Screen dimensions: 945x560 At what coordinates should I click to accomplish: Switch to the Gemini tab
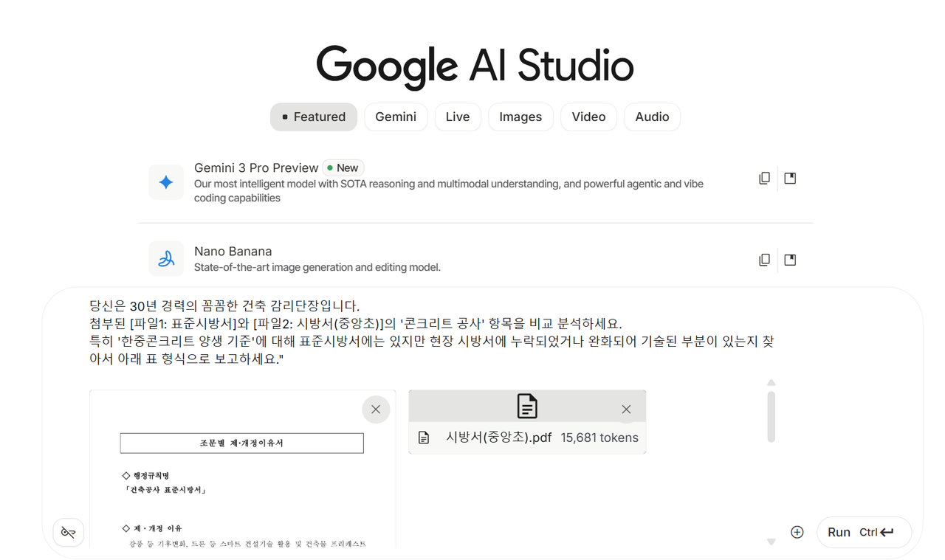[x=396, y=117]
